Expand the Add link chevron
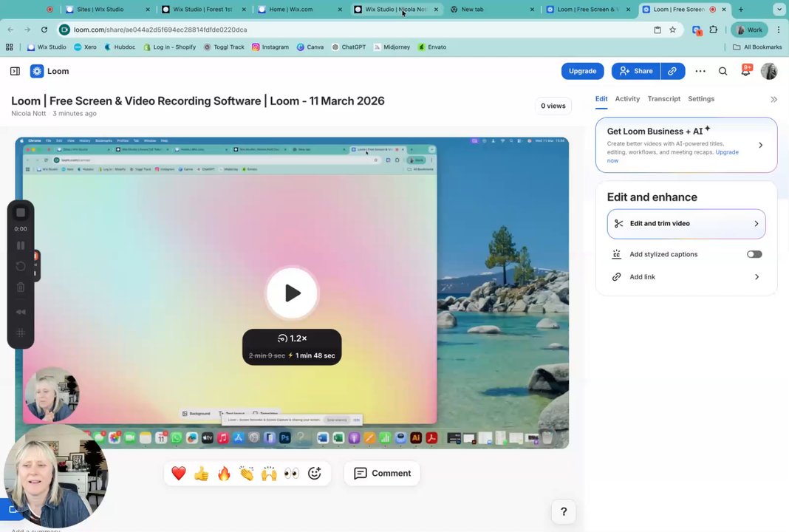 [x=756, y=277]
